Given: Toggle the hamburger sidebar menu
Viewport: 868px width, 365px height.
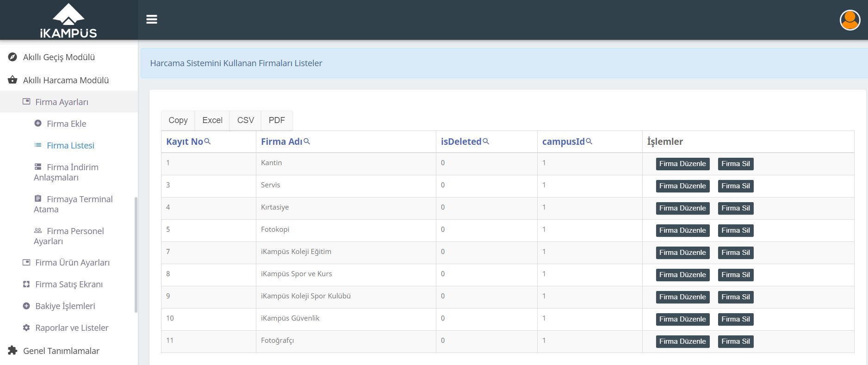Looking at the screenshot, I should pos(152,19).
